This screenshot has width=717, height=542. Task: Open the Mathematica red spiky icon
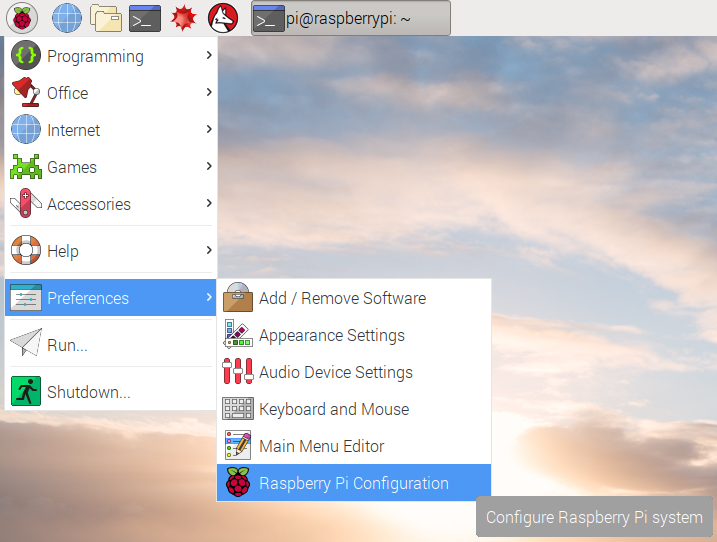[183, 18]
